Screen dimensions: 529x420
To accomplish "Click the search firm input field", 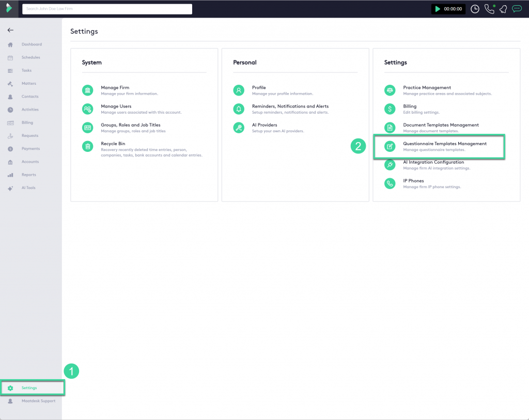I will click(107, 9).
